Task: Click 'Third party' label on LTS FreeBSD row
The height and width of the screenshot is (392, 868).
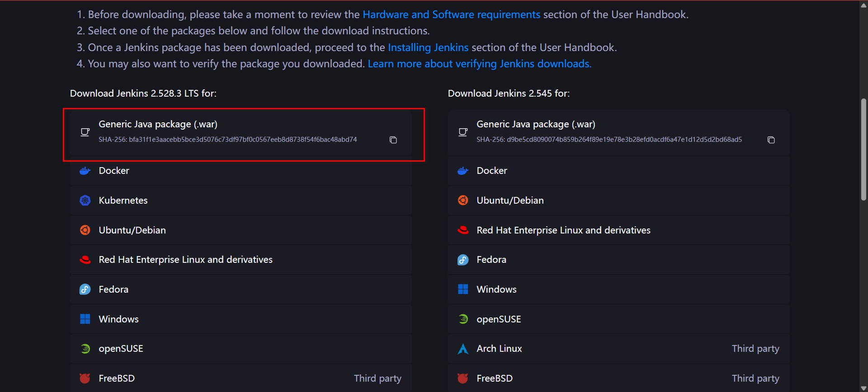Action: tap(377, 378)
